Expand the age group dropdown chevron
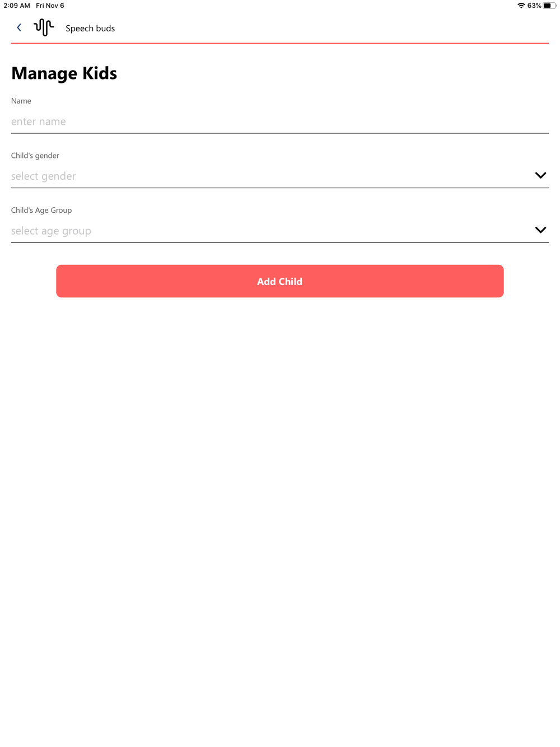The width and height of the screenshot is (560, 747). tap(540, 230)
